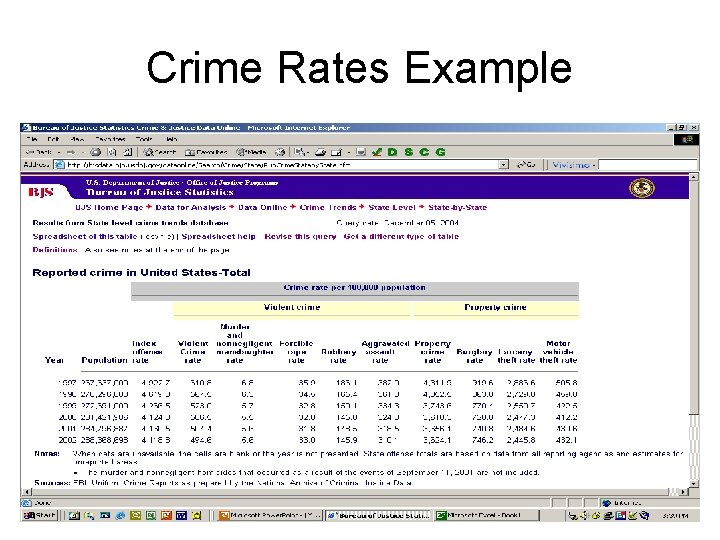Click the Refresh page icon
The height and width of the screenshot is (540, 720).
pos(112,152)
